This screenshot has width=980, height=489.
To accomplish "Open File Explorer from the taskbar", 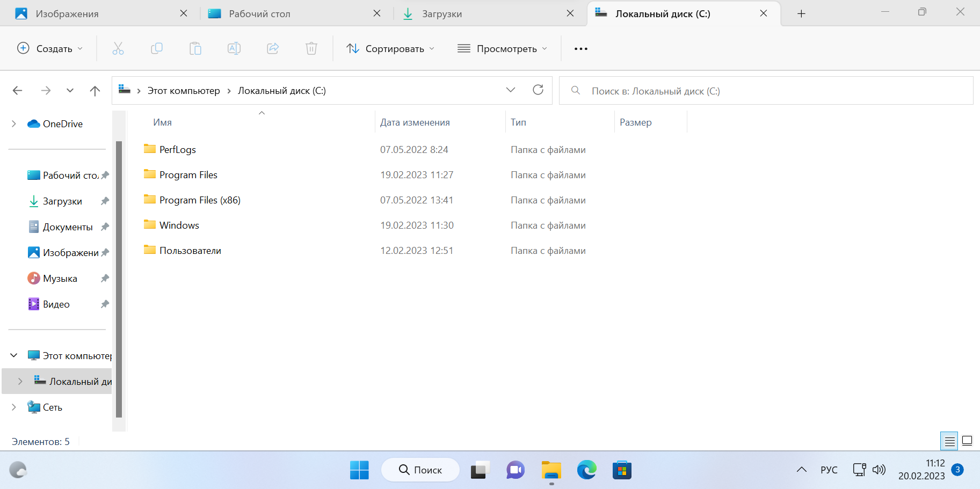I will click(551, 470).
